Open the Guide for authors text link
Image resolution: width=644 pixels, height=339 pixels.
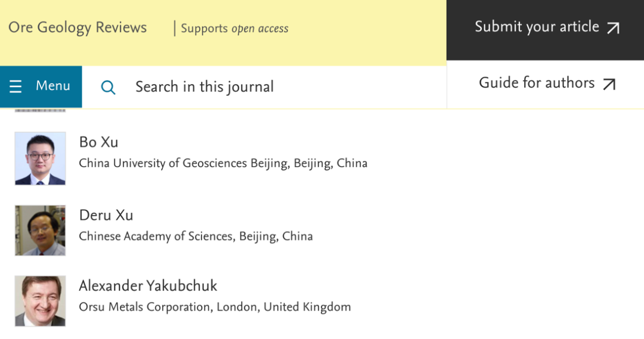[x=536, y=83]
